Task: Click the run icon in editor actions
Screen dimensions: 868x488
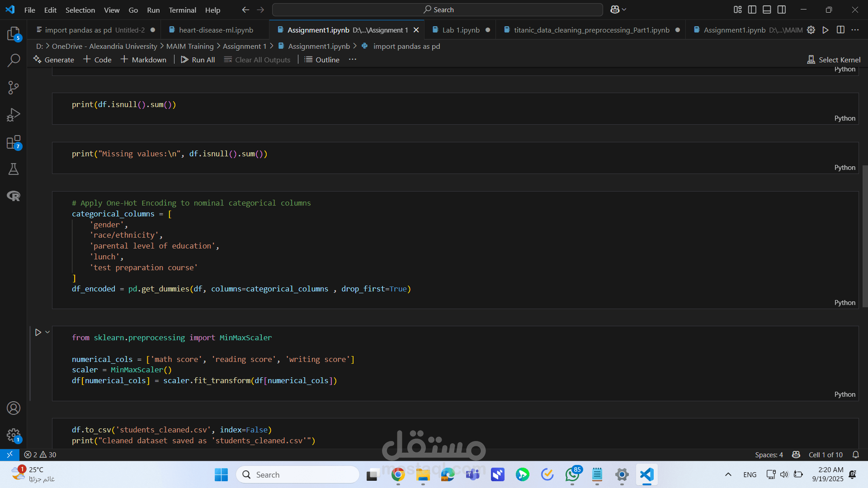Action: (826, 30)
